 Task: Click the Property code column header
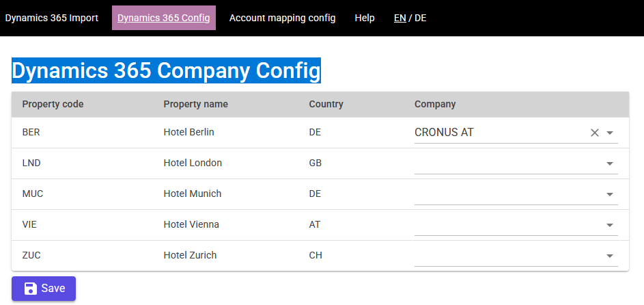click(53, 105)
